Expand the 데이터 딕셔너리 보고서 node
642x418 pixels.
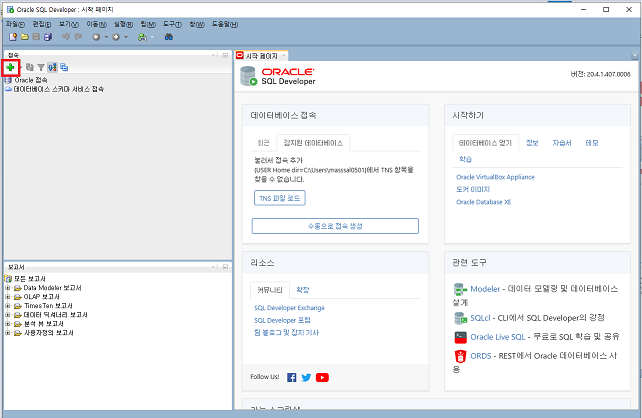point(7,315)
